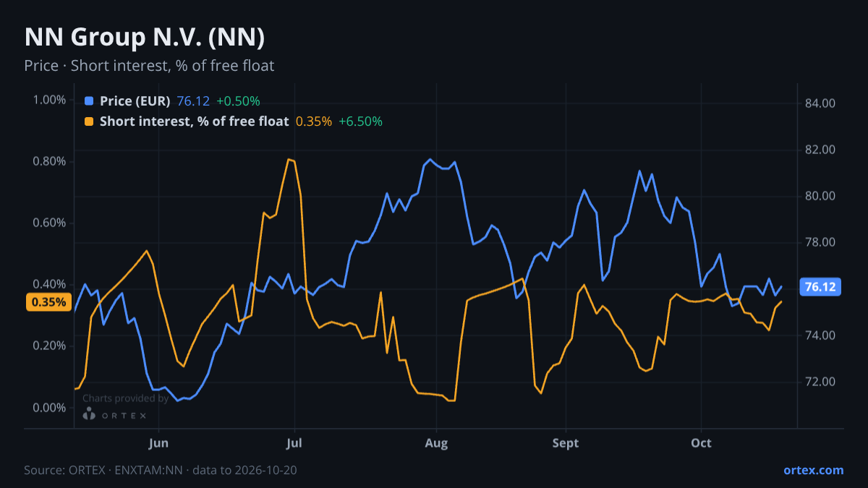Click the blue Price legend swatch
Screen dimensions: 868x488
[89, 101]
